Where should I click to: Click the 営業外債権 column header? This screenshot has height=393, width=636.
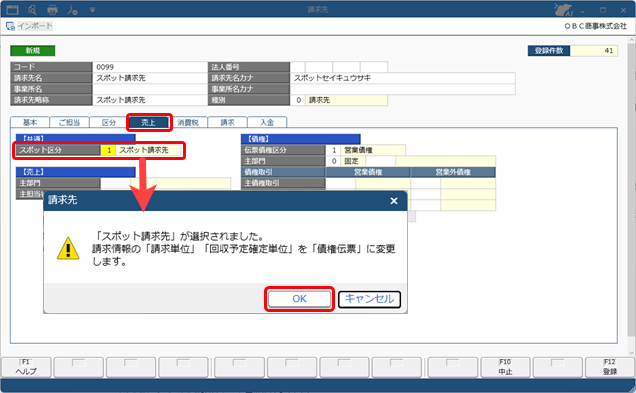pyautogui.click(x=453, y=172)
